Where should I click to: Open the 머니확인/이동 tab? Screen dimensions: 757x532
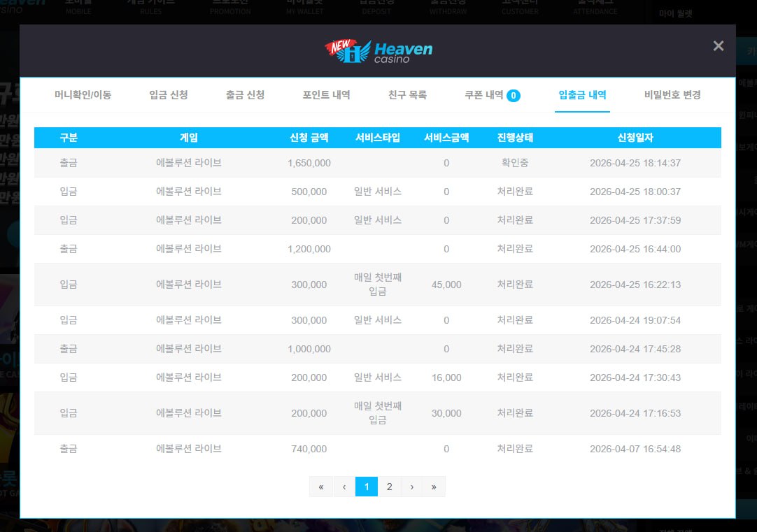(x=83, y=95)
